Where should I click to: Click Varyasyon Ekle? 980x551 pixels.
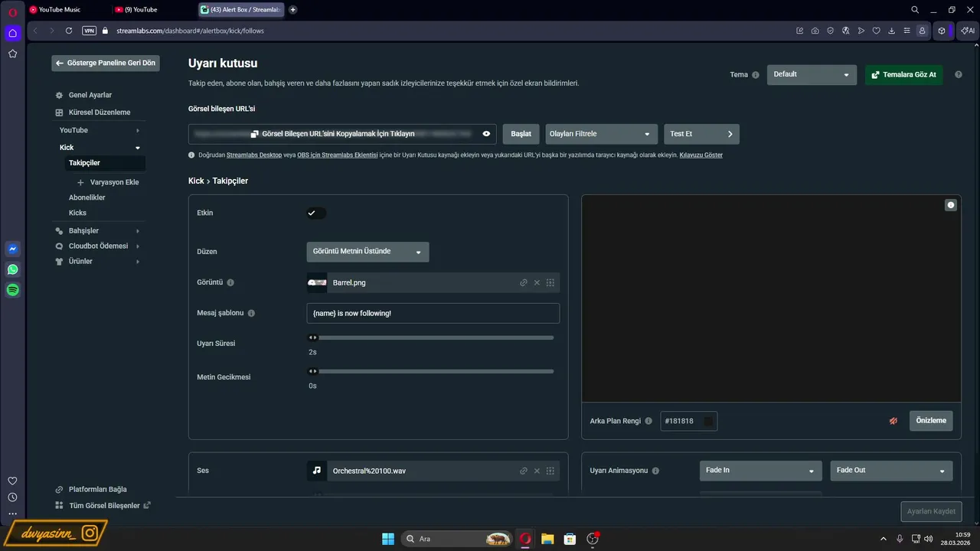click(109, 182)
